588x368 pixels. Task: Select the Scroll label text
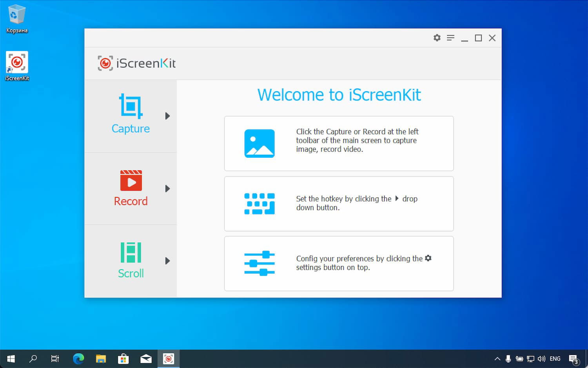click(x=131, y=273)
